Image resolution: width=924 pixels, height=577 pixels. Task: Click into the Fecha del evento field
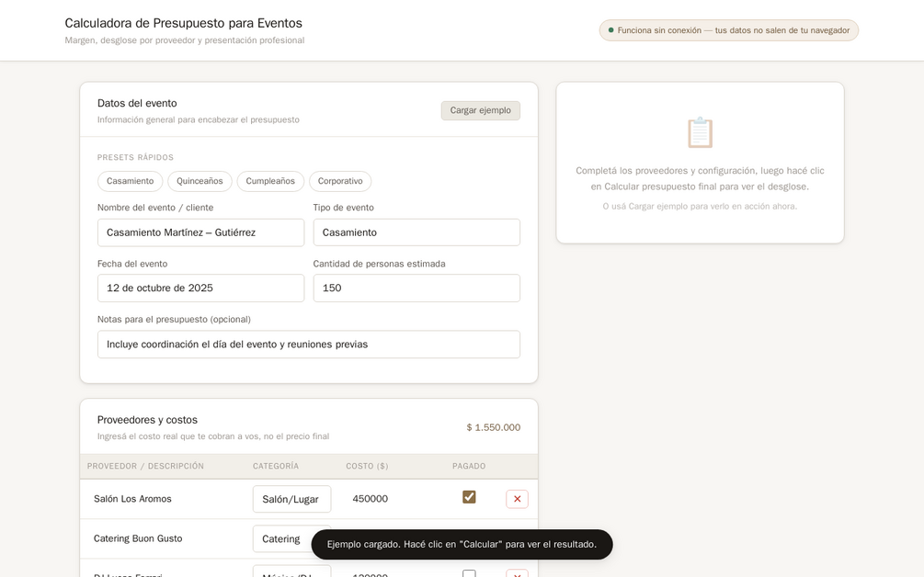click(x=201, y=288)
